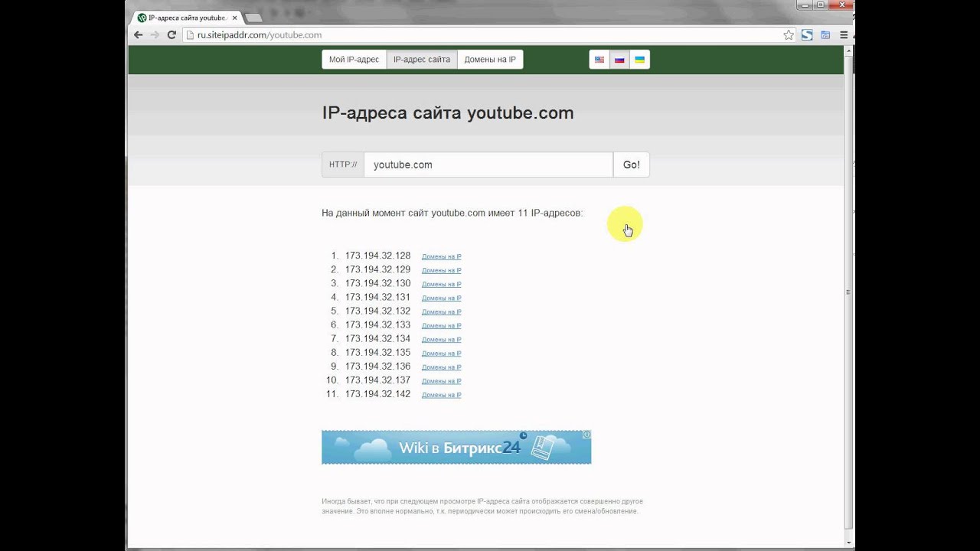Viewport: 980px width, 551px height.
Task: Switch language with the US flag icon
Action: pos(599,60)
